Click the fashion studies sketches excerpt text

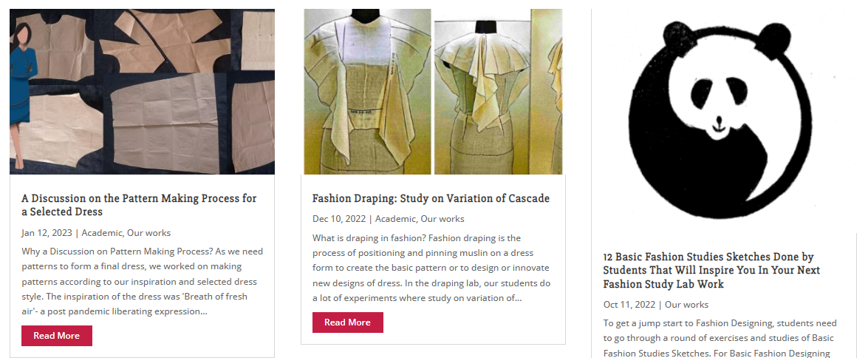click(x=720, y=338)
